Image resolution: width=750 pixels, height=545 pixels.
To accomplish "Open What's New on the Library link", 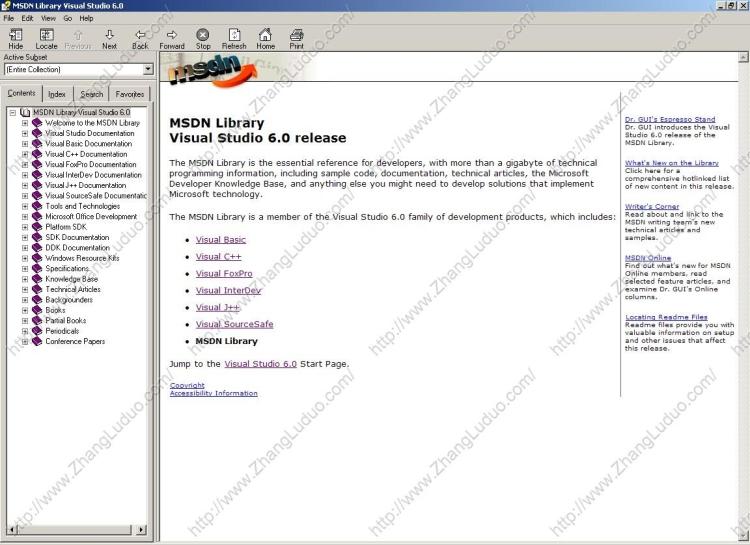I will click(x=672, y=163).
